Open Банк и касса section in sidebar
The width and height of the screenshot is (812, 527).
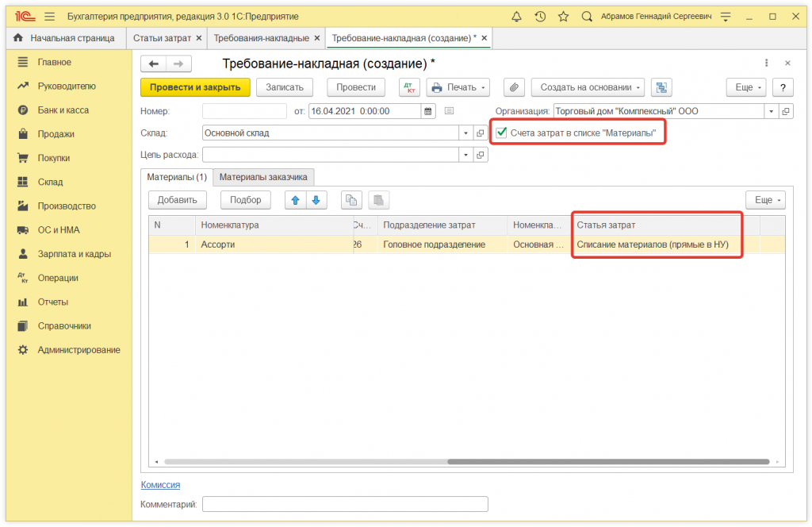coord(63,110)
